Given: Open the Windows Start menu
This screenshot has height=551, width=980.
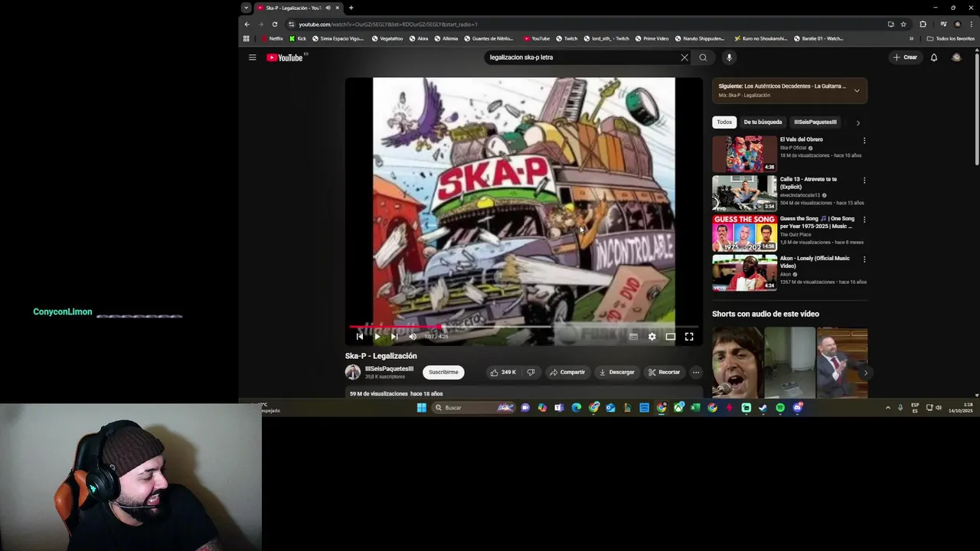Looking at the screenshot, I should pyautogui.click(x=421, y=408).
